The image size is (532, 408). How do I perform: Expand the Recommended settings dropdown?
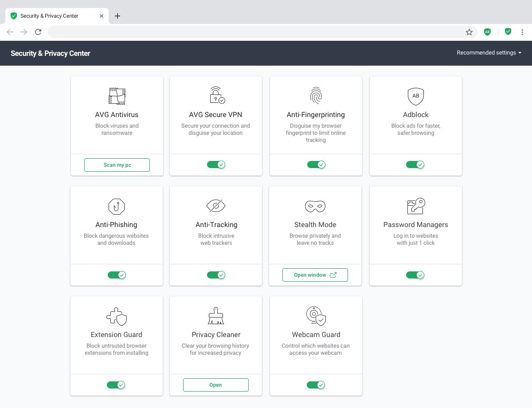point(489,53)
